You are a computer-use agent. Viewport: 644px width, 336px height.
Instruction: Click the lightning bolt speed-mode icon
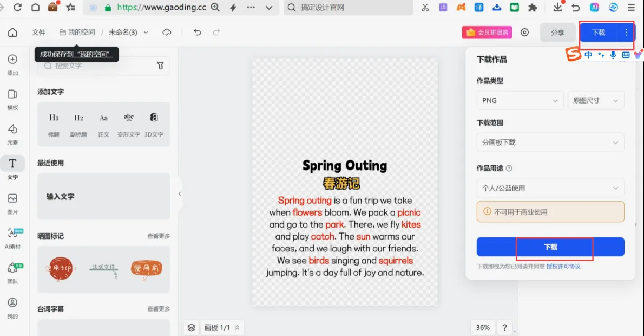[233, 8]
